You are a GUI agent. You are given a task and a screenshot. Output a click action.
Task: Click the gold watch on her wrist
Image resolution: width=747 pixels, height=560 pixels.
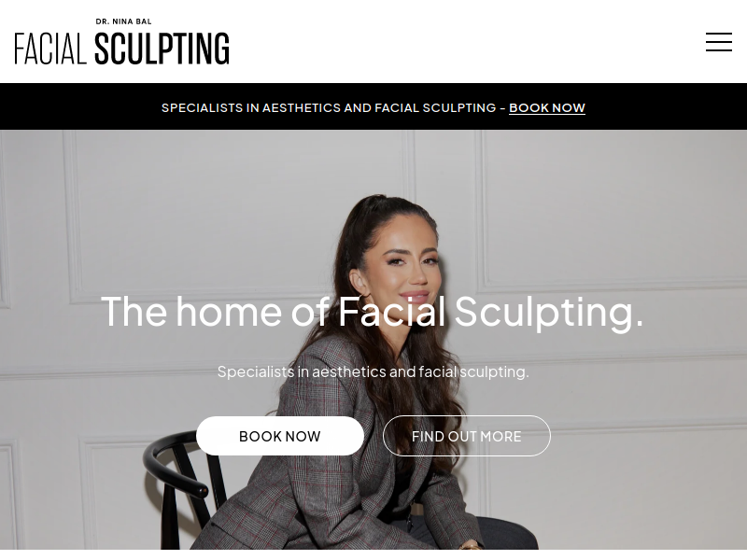point(471,545)
